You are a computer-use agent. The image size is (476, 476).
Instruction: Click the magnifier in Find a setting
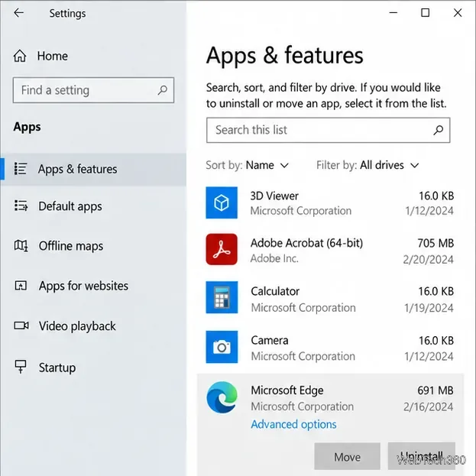pos(163,90)
